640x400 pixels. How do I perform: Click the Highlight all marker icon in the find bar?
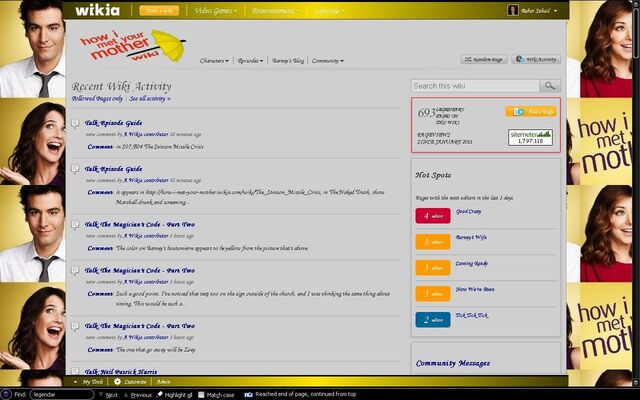coord(160,394)
